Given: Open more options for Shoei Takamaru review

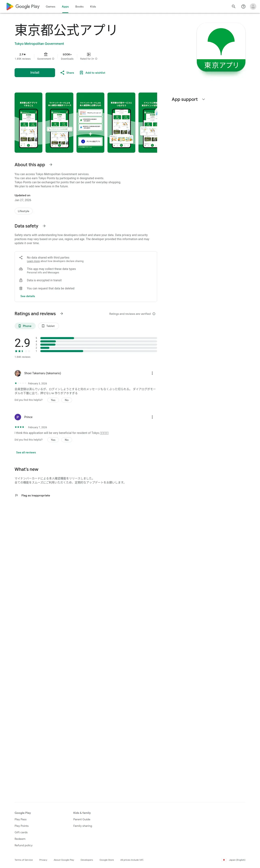Looking at the screenshot, I should tap(152, 373).
